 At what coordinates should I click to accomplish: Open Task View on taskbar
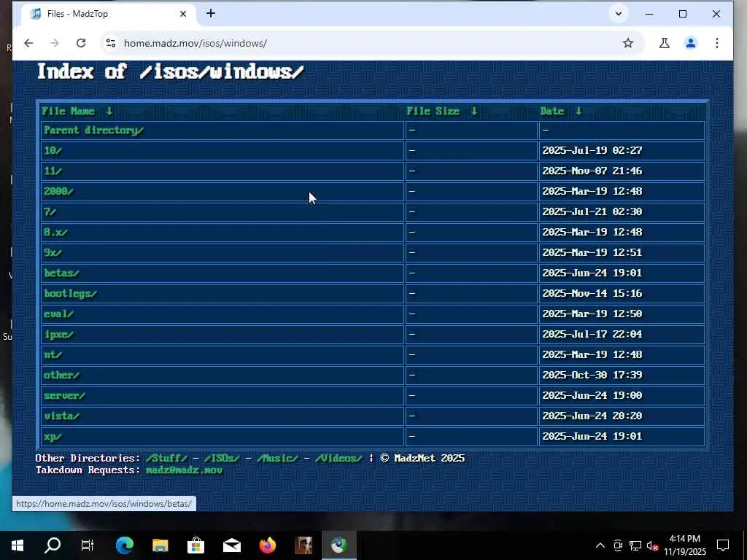click(x=88, y=545)
